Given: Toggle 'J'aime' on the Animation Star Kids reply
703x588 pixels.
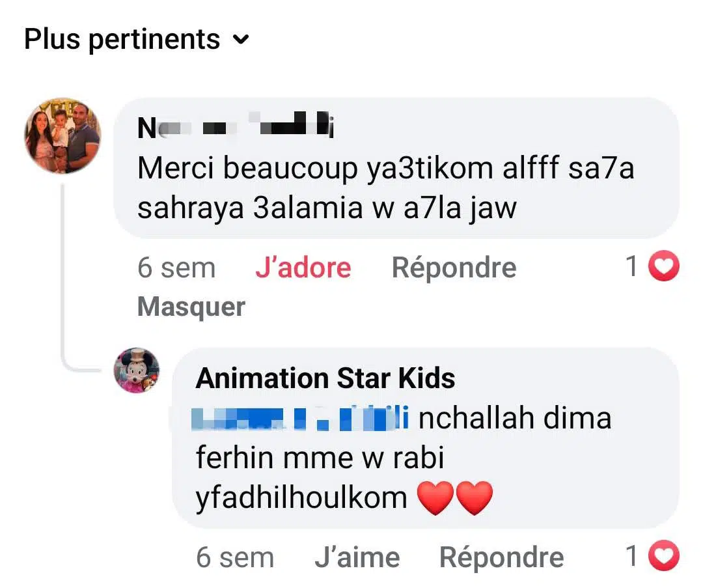Looking at the screenshot, I should pos(357,557).
